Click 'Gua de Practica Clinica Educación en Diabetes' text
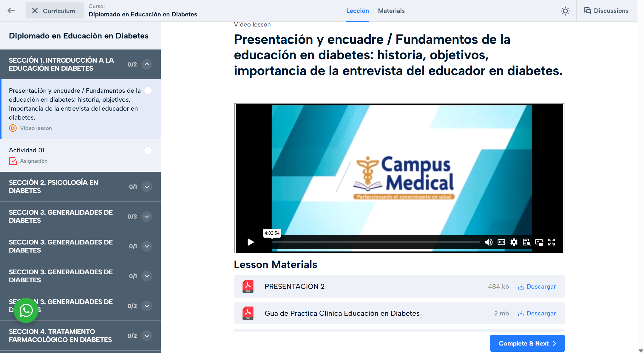The image size is (644, 353). [342, 313]
